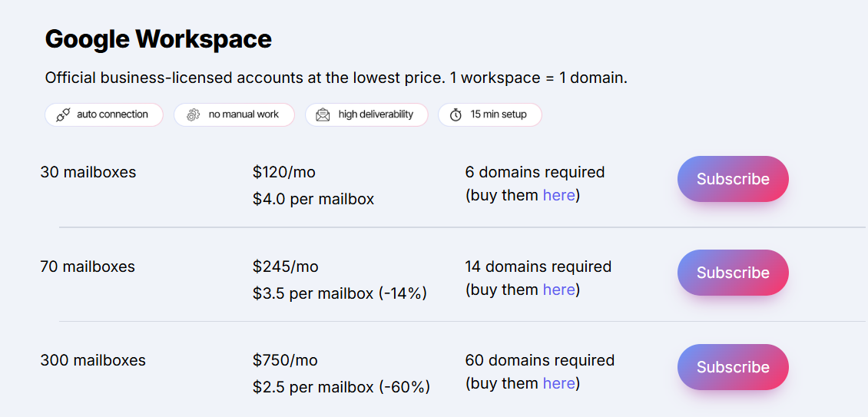The width and height of the screenshot is (868, 417).
Task: Click '$3.5 per mailbox (-14%)' text
Action: [340, 293]
